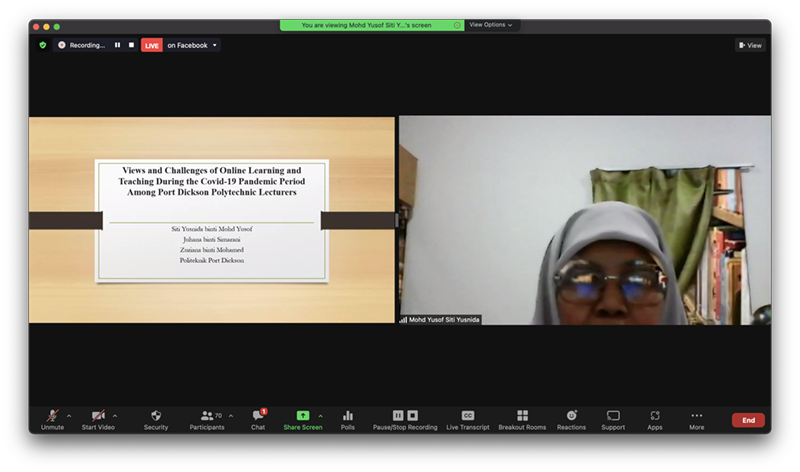
Task: Toggle Live Transcript captions
Action: (467, 415)
